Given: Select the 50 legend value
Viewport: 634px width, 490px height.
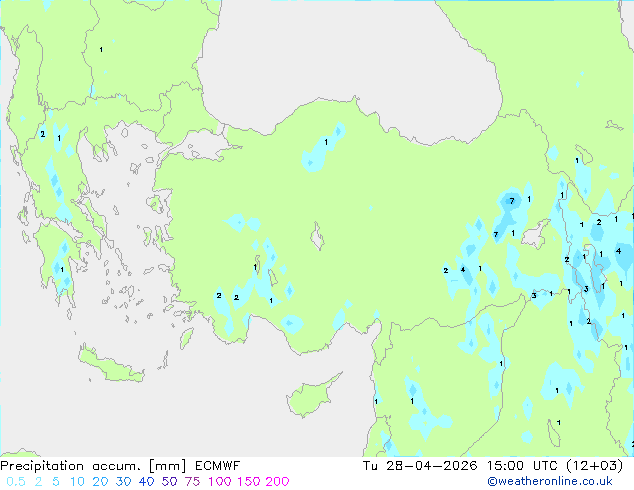Looking at the screenshot, I should (x=169, y=482).
